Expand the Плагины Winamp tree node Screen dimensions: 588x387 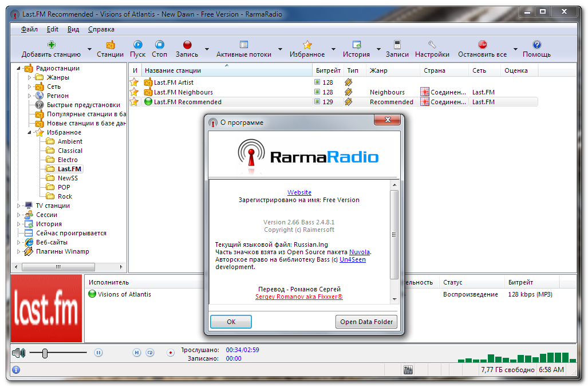[18, 252]
